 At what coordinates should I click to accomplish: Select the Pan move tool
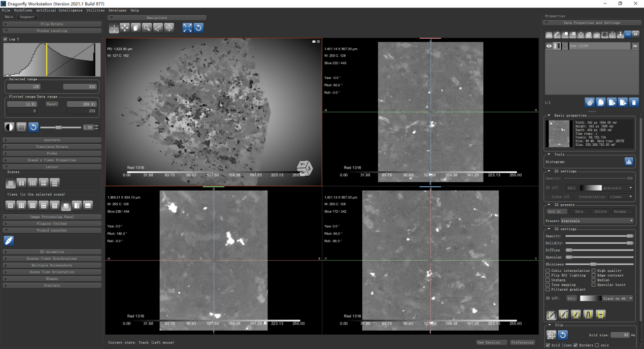tap(125, 28)
